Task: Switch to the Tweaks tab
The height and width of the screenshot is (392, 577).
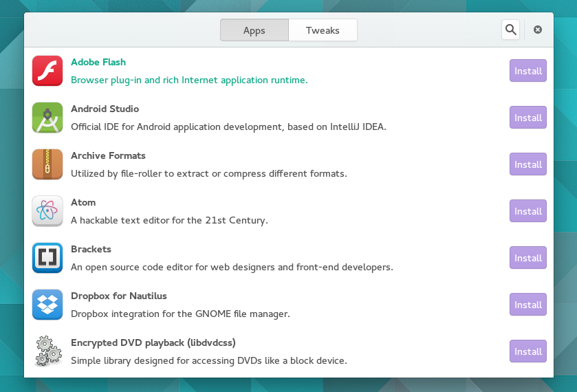Action: [x=323, y=30]
